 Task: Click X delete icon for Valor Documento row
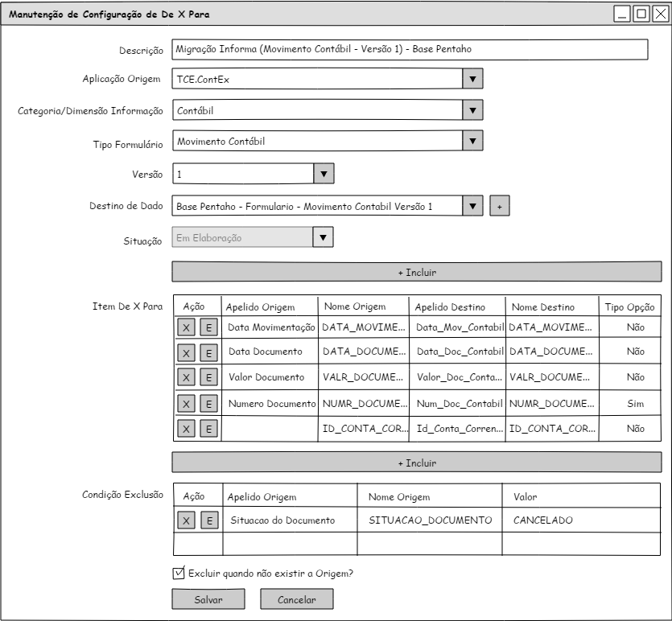(x=186, y=377)
